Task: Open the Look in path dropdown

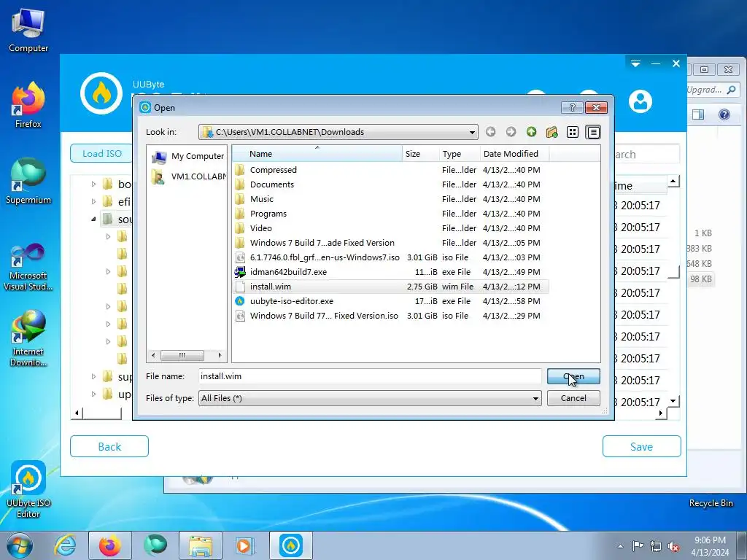Action: [472, 133]
